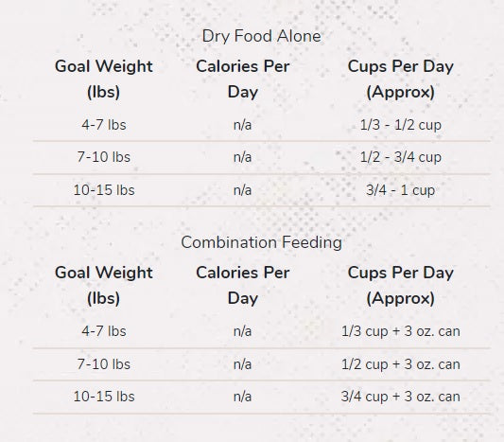Click the 3/4 - 1 cup cell

tap(401, 190)
